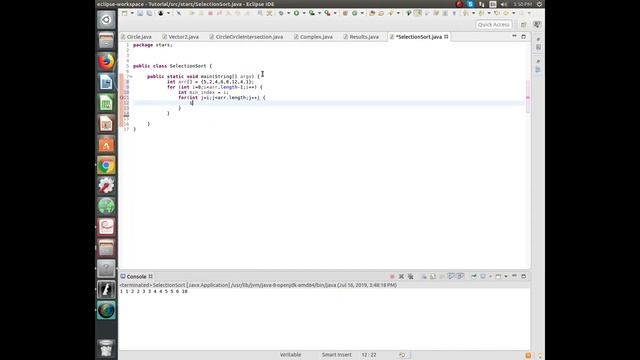Click the External Tools run icon
Image resolution: width=640 pixels, height=360 pixels.
(327, 13)
